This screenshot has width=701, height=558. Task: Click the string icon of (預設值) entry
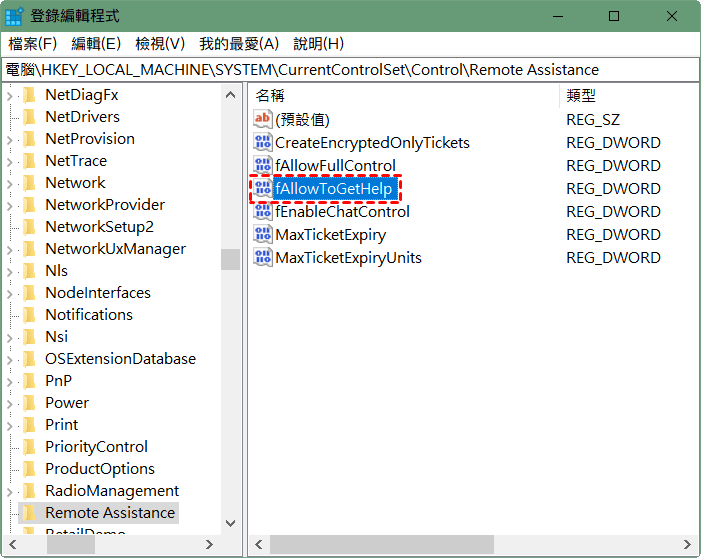pos(263,120)
